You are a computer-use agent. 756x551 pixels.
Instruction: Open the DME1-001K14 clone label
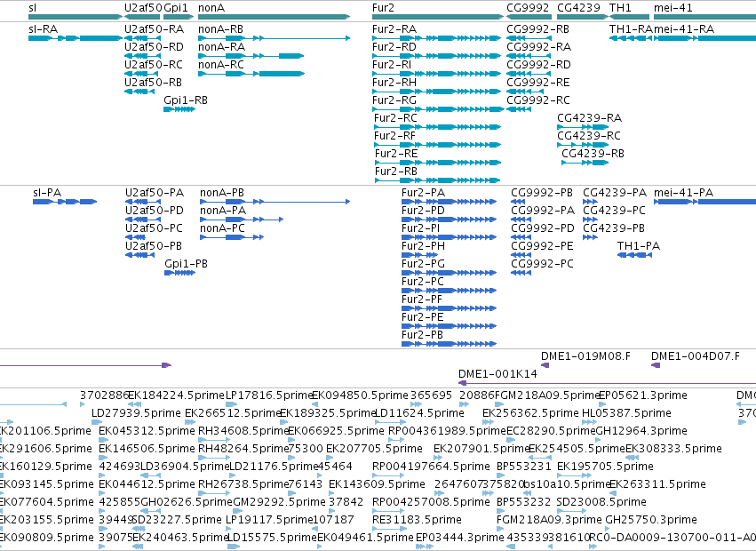pyautogui.click(x=497, y=374)
